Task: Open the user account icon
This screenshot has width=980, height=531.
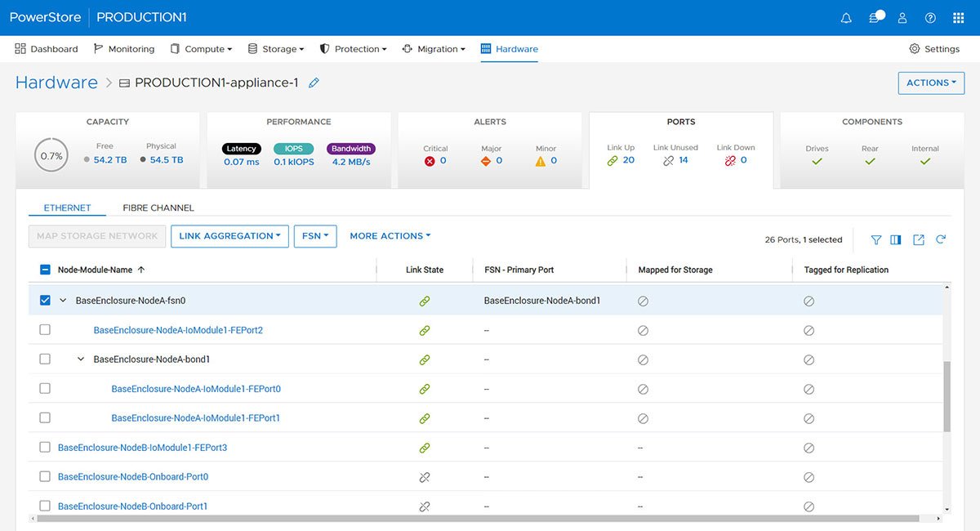Action: [x=902, y=17]
